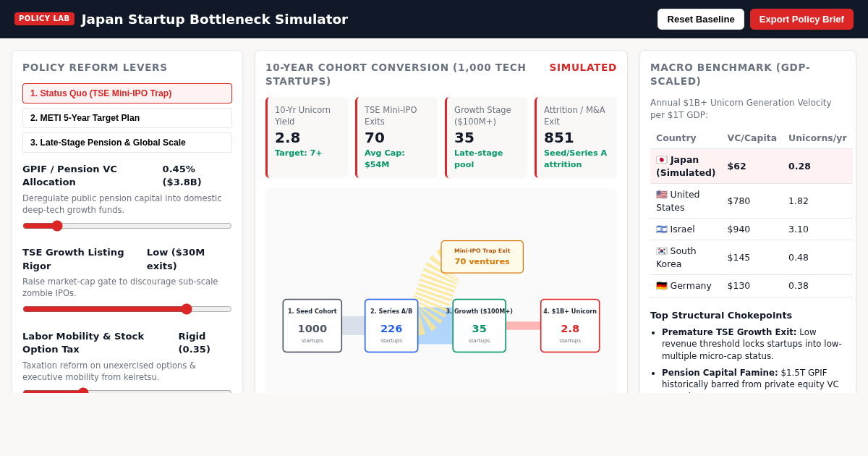Click the Unicorns/yr column header
The width and height of the screenshot is (868, 456).
[817, 138]
